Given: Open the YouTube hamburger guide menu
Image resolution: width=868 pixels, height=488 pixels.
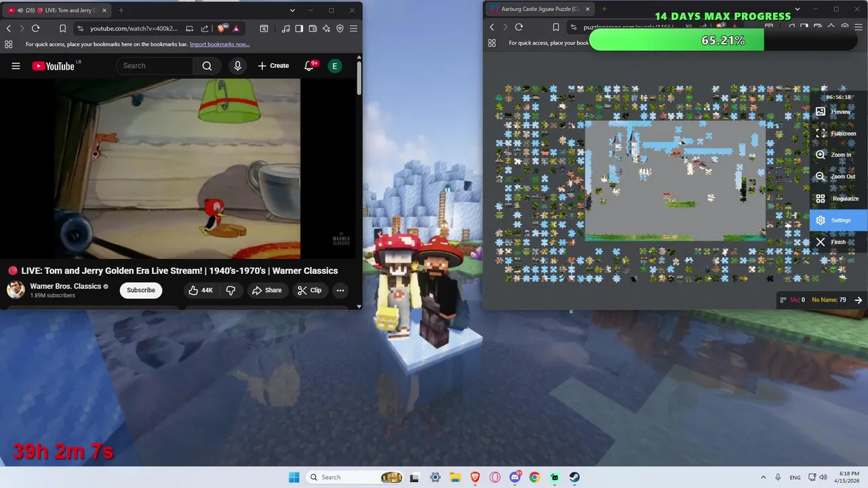Looking at the screenshot, I should pos(16,66).
